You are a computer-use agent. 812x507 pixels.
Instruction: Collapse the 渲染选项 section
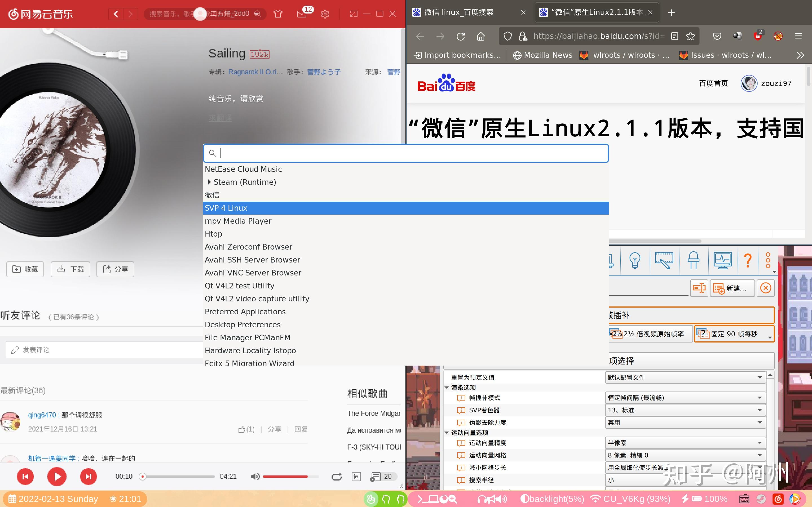[447, 387]
